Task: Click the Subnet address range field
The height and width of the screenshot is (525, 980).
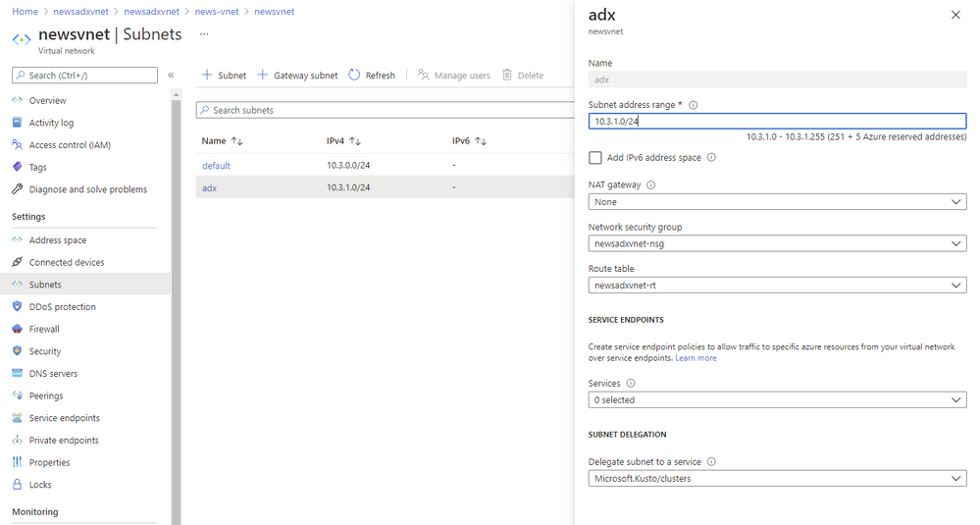Action: (x=777, y=122)
